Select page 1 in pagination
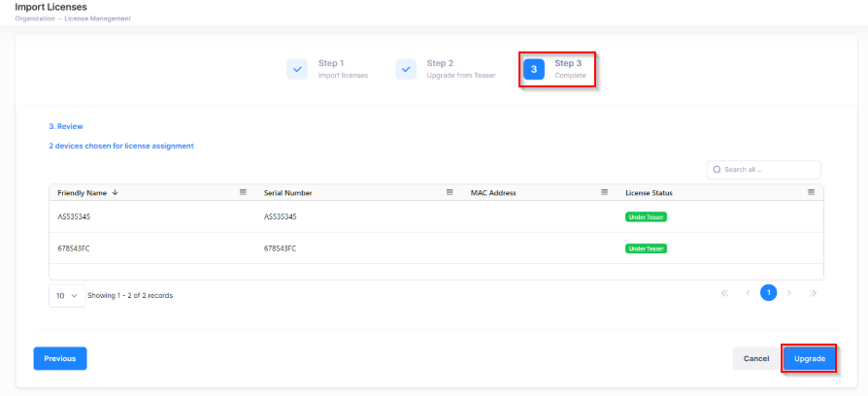 coord(768,292)
